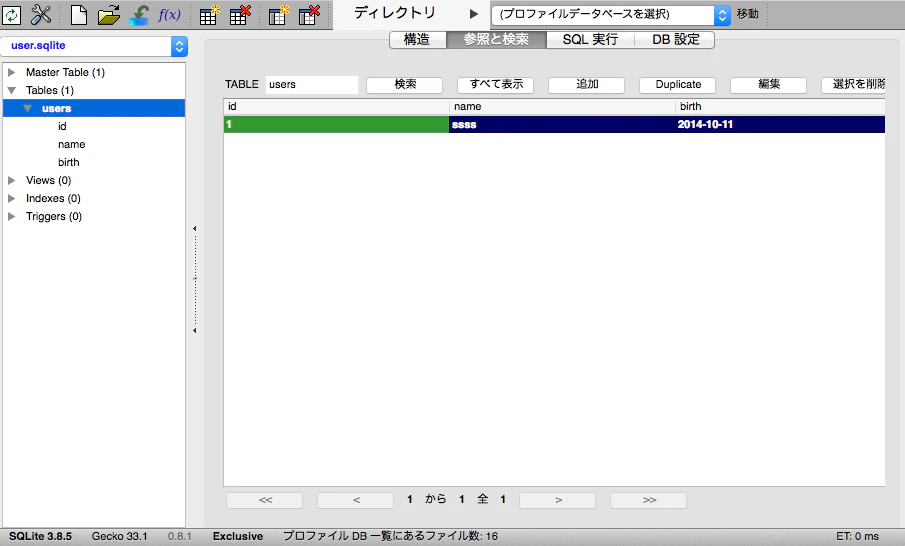Click the id cell with value 1
905x546 pixels.
tap(336, 124)
